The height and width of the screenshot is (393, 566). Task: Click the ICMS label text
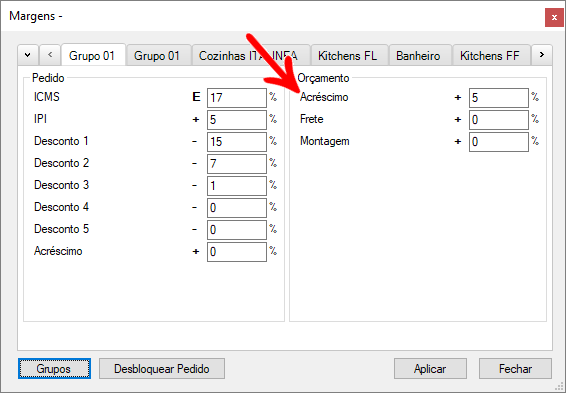47,97
